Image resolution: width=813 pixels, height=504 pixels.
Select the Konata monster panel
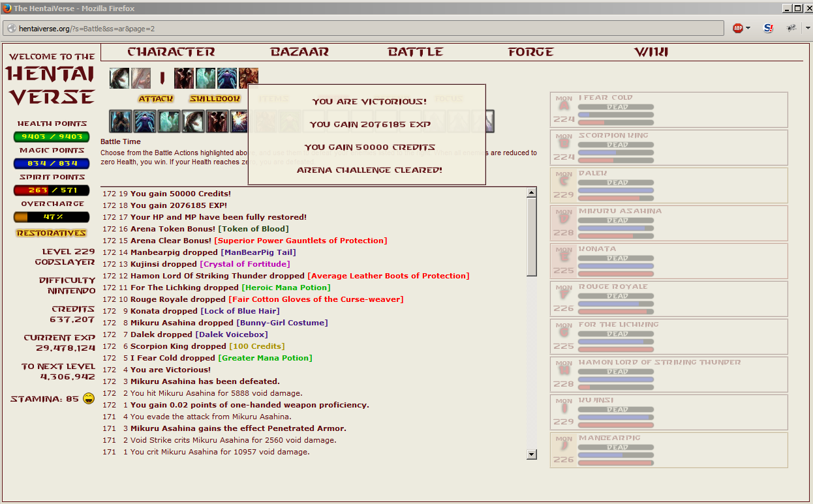[x=669, y=261]
